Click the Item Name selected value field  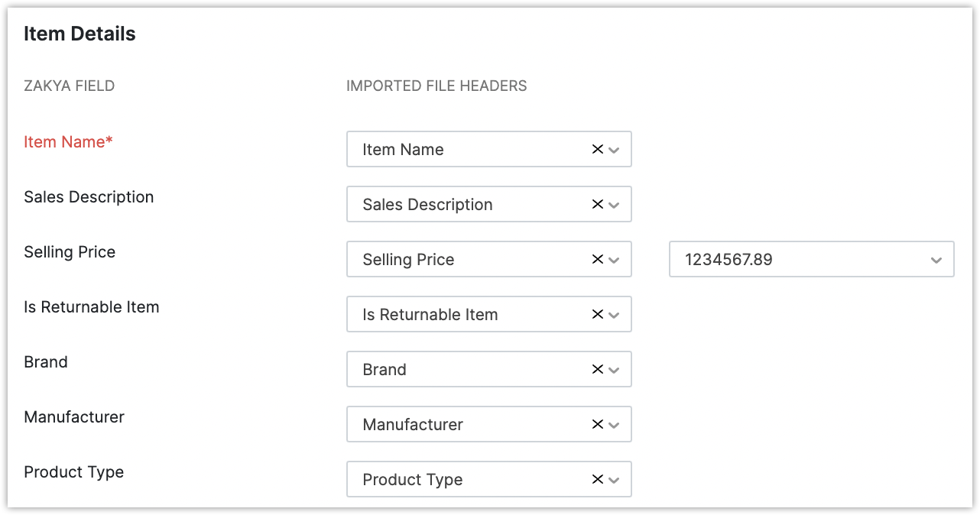tap(403, 150)
